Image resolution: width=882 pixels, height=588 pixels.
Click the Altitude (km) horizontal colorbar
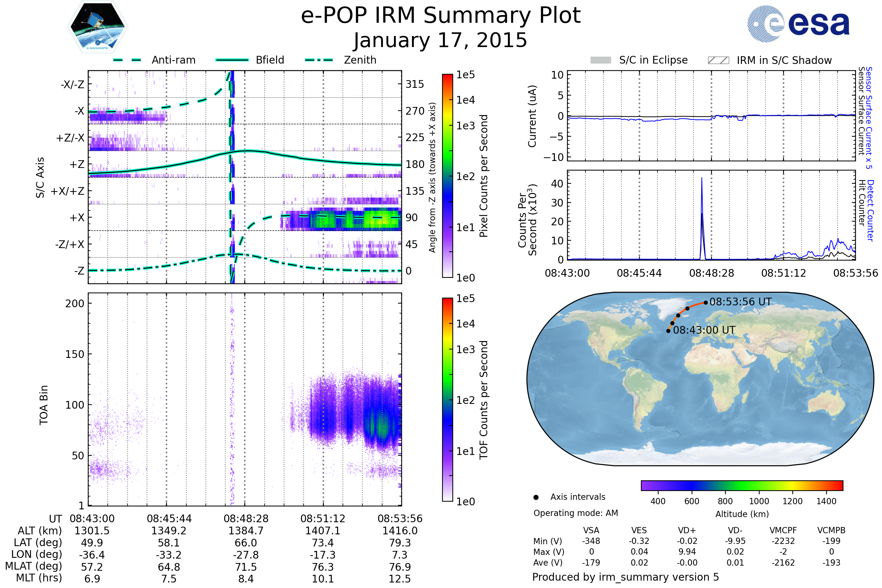tap(742, 485)
